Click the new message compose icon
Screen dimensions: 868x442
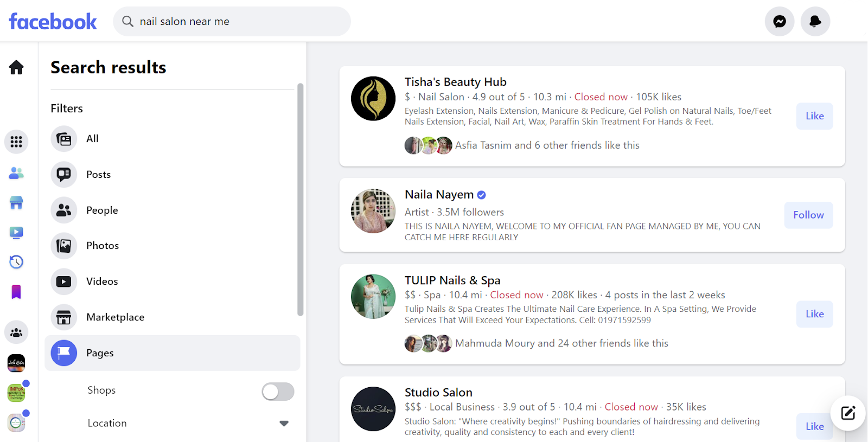point(848,413)
